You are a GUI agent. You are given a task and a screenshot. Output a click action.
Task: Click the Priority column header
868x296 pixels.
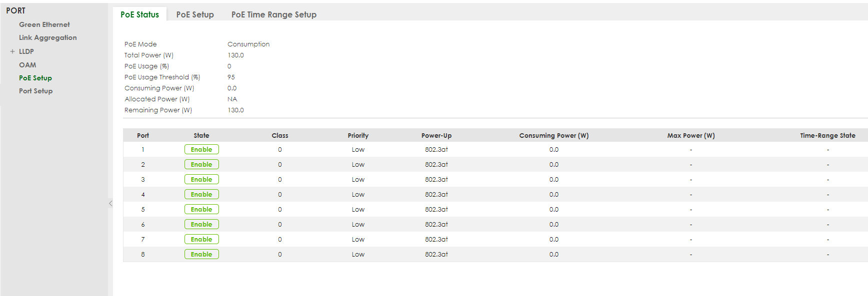click(358, 135)
